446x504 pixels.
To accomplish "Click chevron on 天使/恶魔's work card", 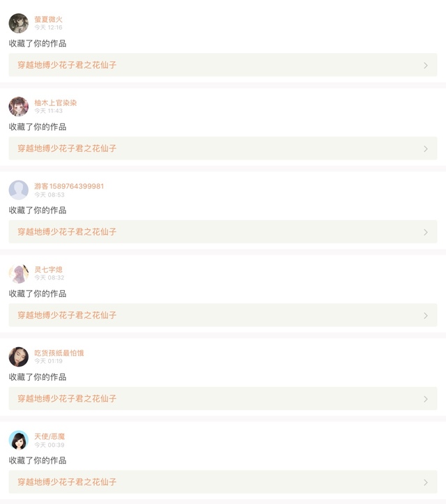I will (426, 482).
